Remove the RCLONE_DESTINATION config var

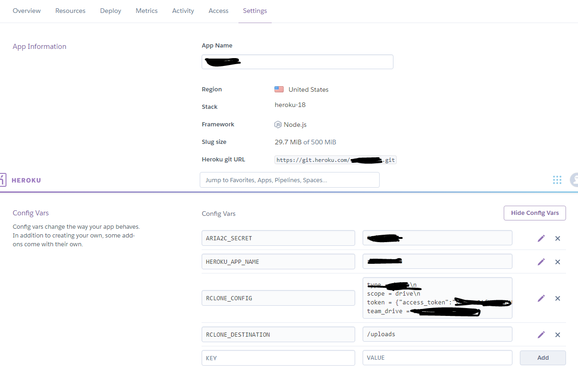pyautogui.click(x=557, y=335)
